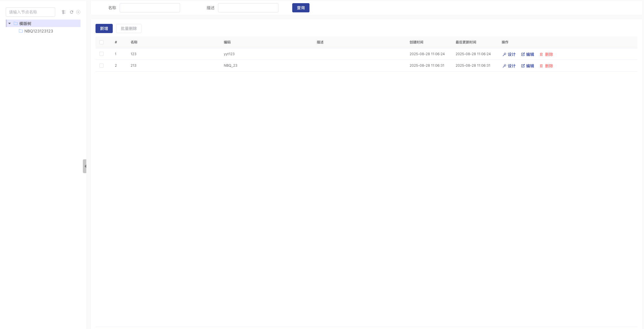644x329 pixels.
Task: Click the 描述 filter input
Action: point(248,8)
